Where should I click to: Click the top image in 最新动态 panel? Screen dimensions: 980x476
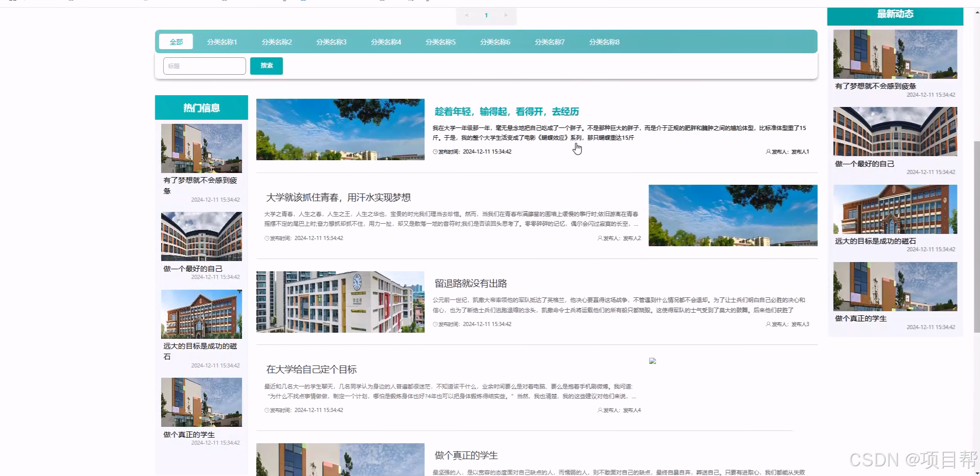[x=895, y=53]
